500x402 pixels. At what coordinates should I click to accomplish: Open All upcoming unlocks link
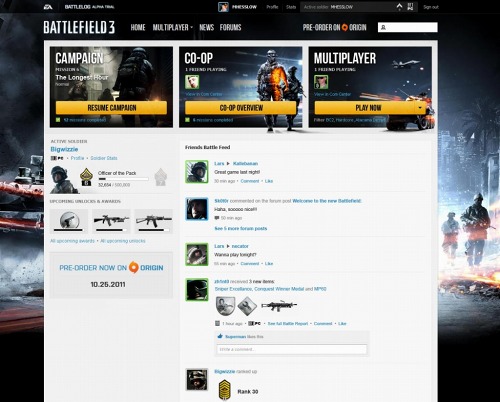[123, 241]
